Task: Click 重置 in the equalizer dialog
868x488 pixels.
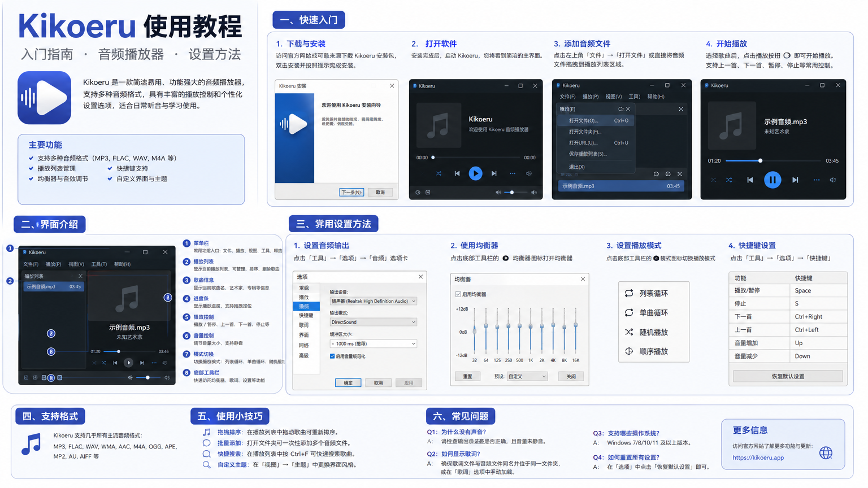Action: pos(467,376)
